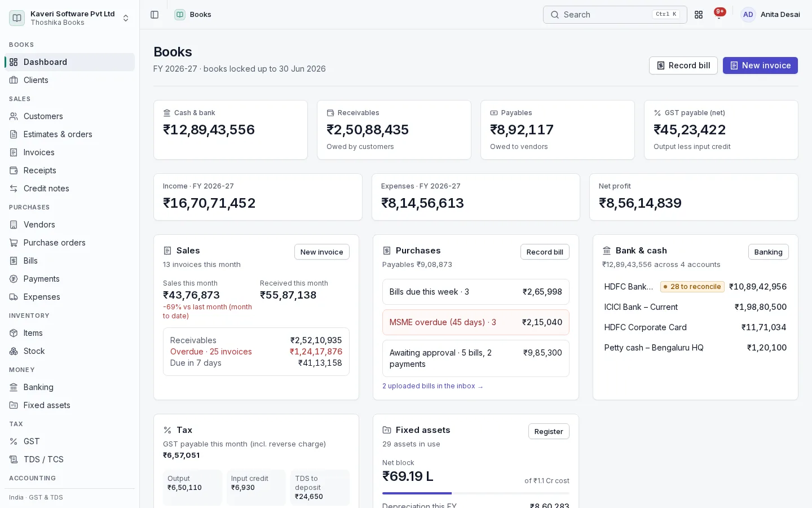Open MSME overdue (45 days) row
This screenshot has width=812, height=508.
tap(476, 322)
